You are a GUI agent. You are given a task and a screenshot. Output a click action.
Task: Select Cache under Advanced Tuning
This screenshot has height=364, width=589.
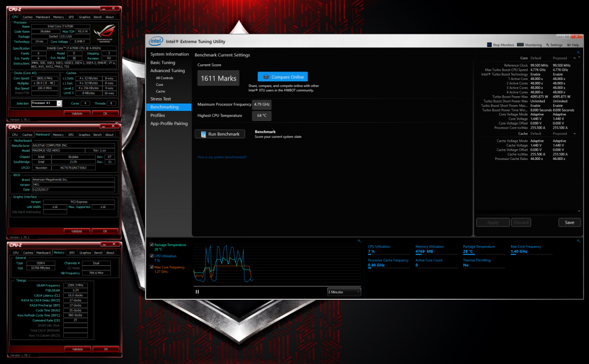(x=161, y=91)
